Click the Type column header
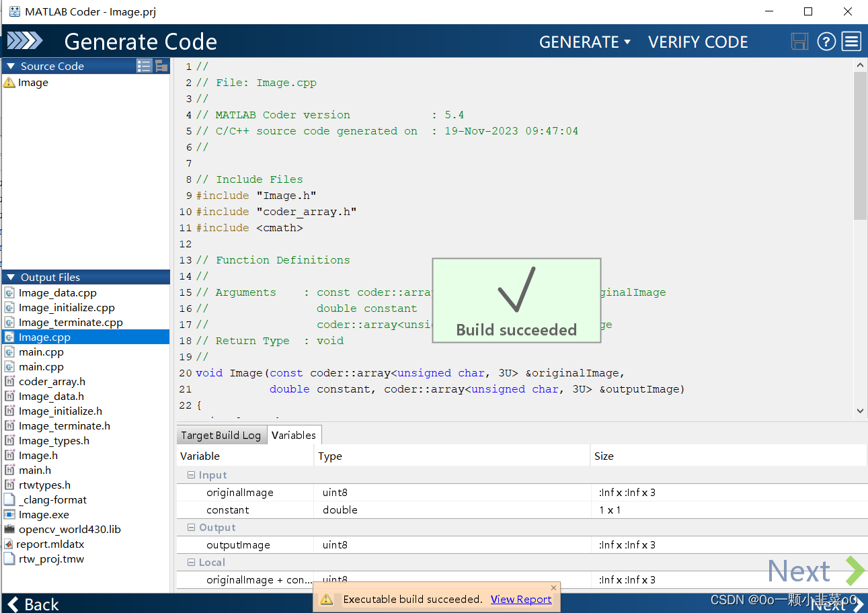Viewport: 868px width, 613px height. click(452, 456)
